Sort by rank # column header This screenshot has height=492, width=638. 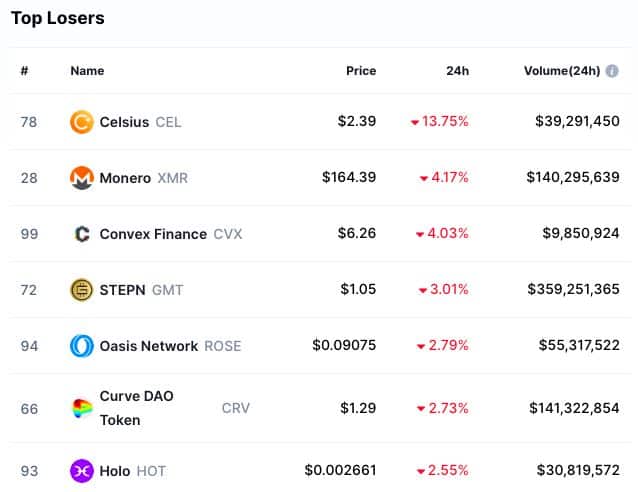click(24, 71)
